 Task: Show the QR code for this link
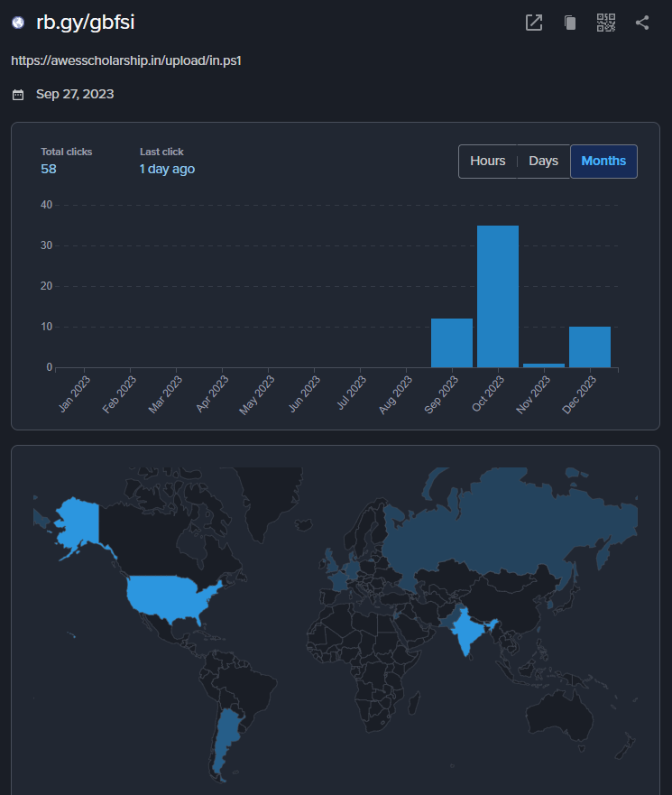(606, 23)
